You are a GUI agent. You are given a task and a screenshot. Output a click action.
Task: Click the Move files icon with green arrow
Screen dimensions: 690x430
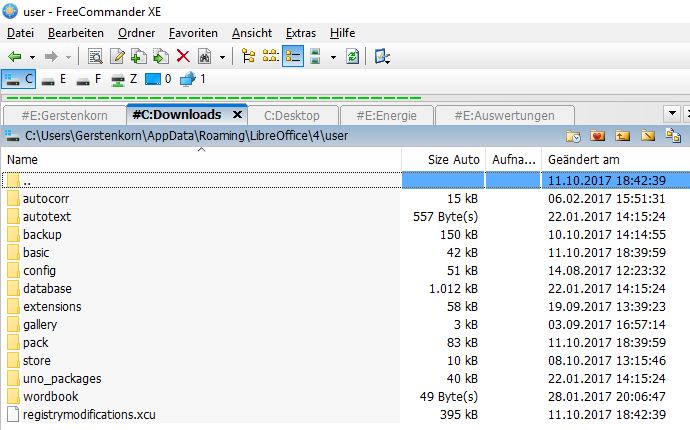161,57
